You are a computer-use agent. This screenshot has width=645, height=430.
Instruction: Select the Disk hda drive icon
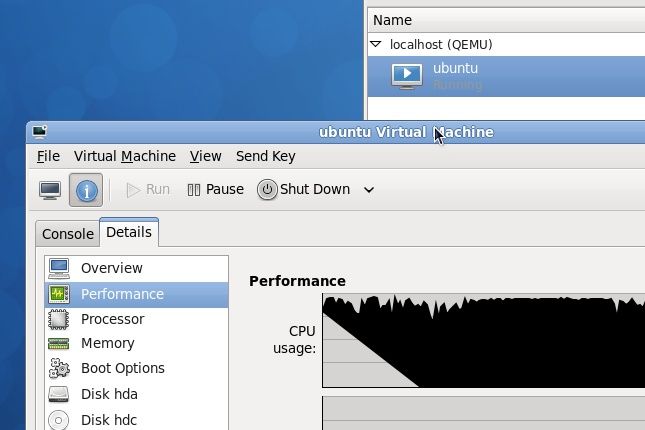point(59,394)
